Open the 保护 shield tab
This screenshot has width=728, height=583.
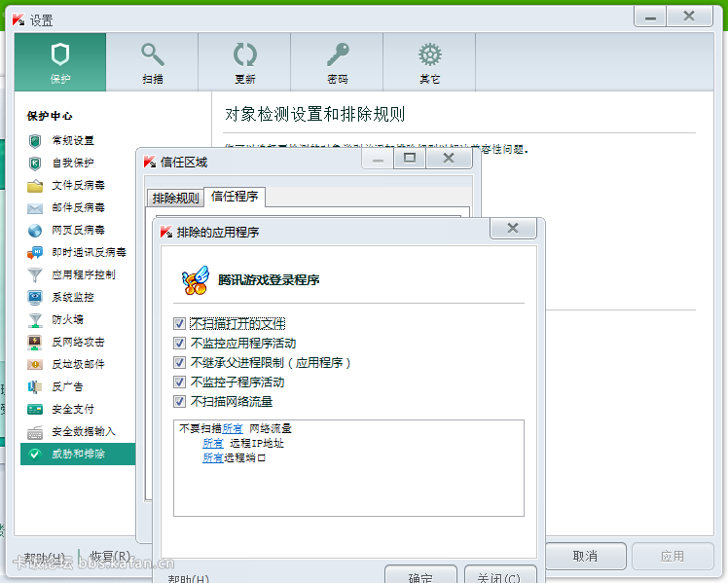point(60,62)
